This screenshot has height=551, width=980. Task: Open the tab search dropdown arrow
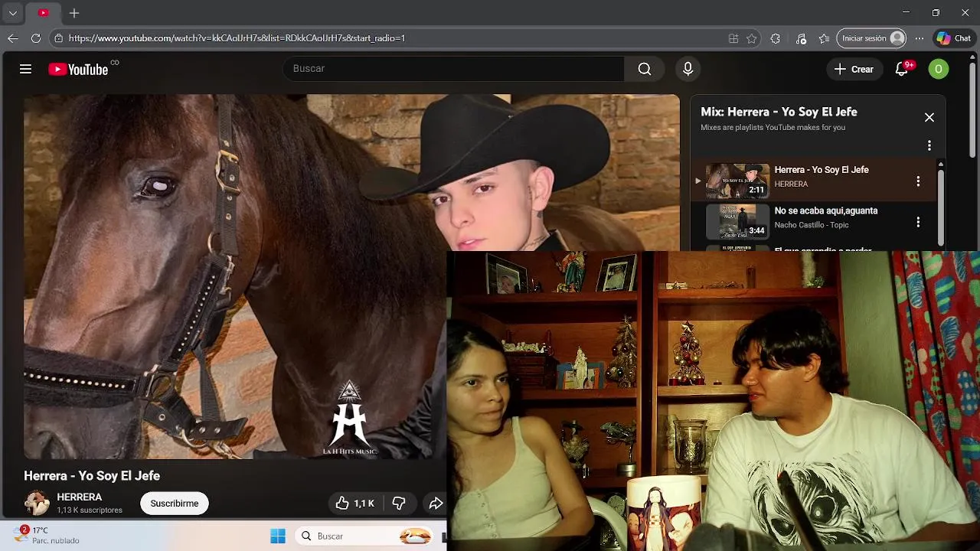(13, 13)
